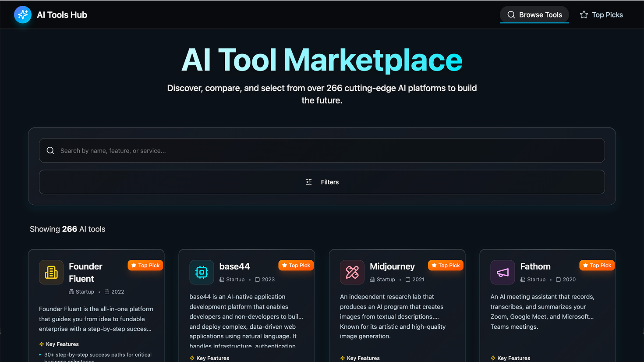Click the 30+ step-by-step success paths bullet
This screenshot has width=644, height=362.
click(x=98, y=358)
